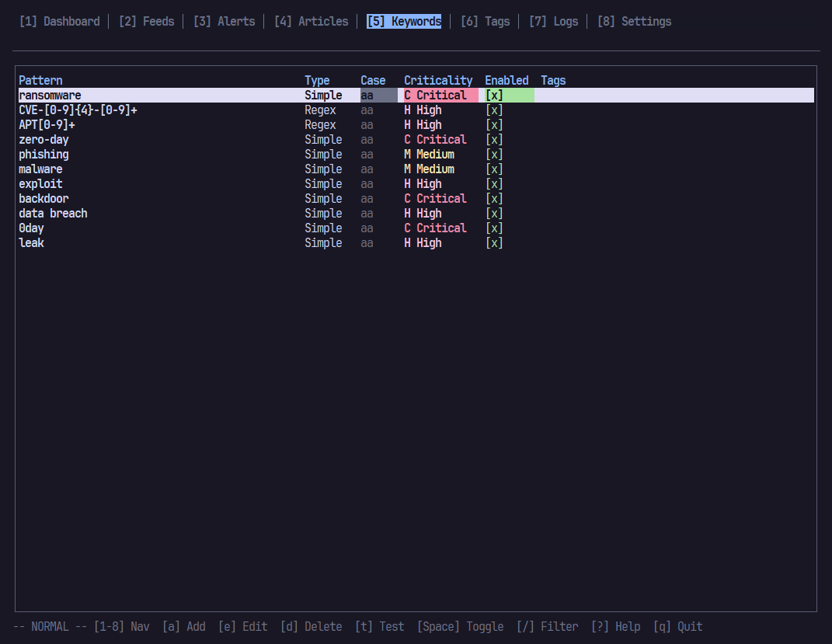Toggle enabled checkbox for APT[0-9]+ pattern
Viewport: 832px width, 644px height.
click(x=494, y=125)
